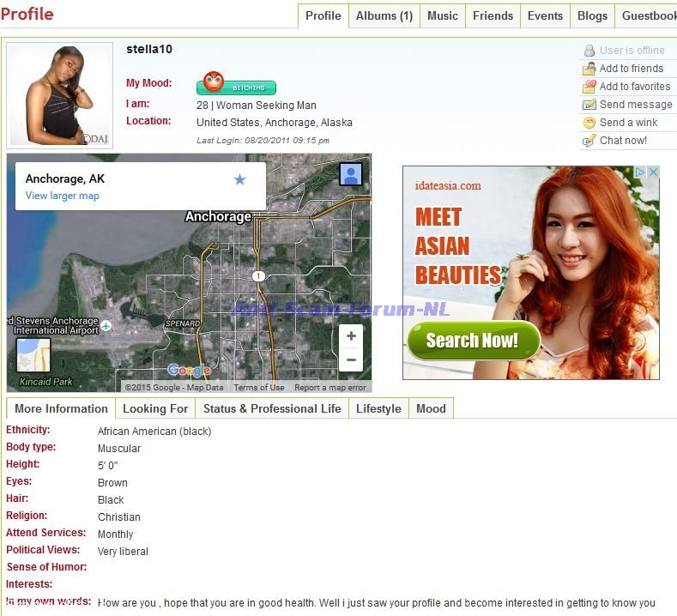Open stella10's profile photo
The height and width of the screenshot is (616, 677).
[60, 94]
